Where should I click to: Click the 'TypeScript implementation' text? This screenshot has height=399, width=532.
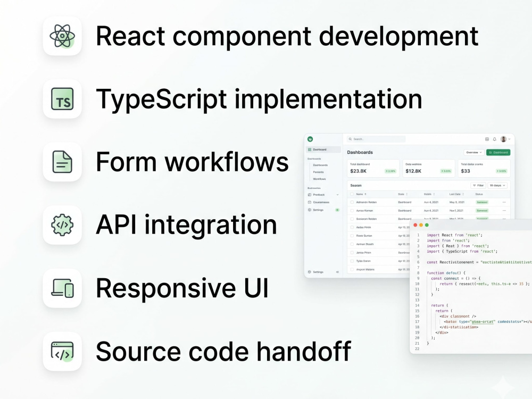point(259,99)
